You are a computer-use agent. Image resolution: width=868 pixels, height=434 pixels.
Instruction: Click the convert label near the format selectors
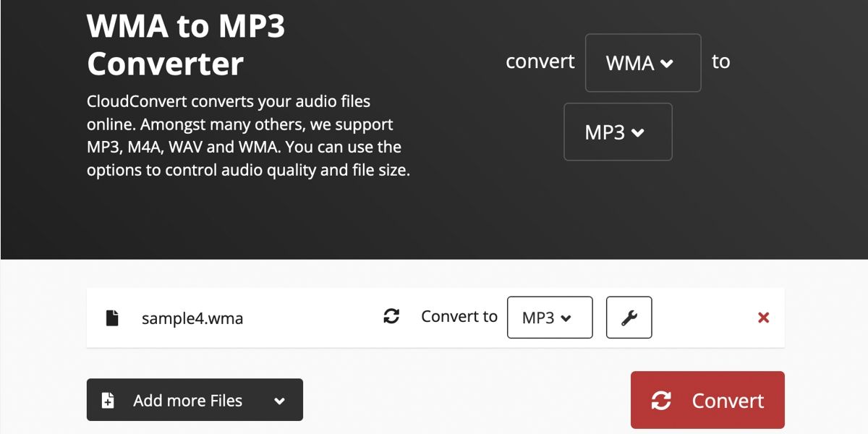[540, 61]
